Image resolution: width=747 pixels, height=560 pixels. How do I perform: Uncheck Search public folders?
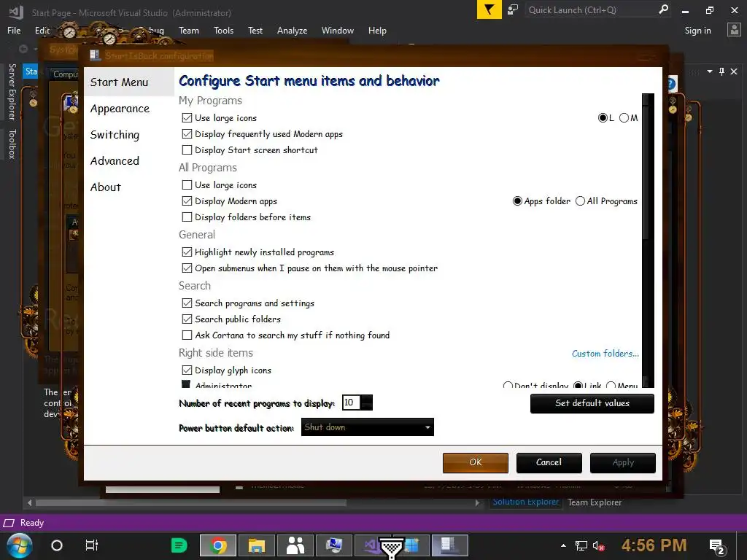click(187, 319)
